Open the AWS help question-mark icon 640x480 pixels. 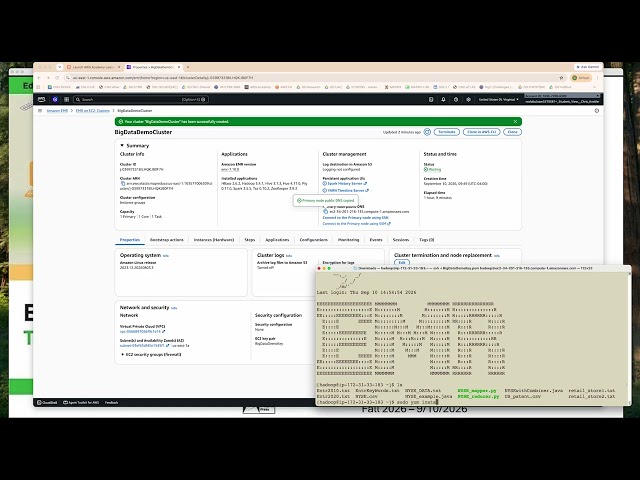[x=456, y=99]
